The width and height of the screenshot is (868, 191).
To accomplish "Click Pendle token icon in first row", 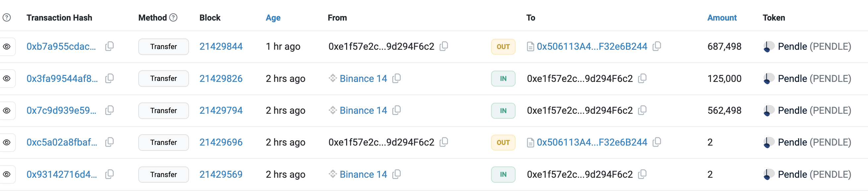I will tap(769, 46).
